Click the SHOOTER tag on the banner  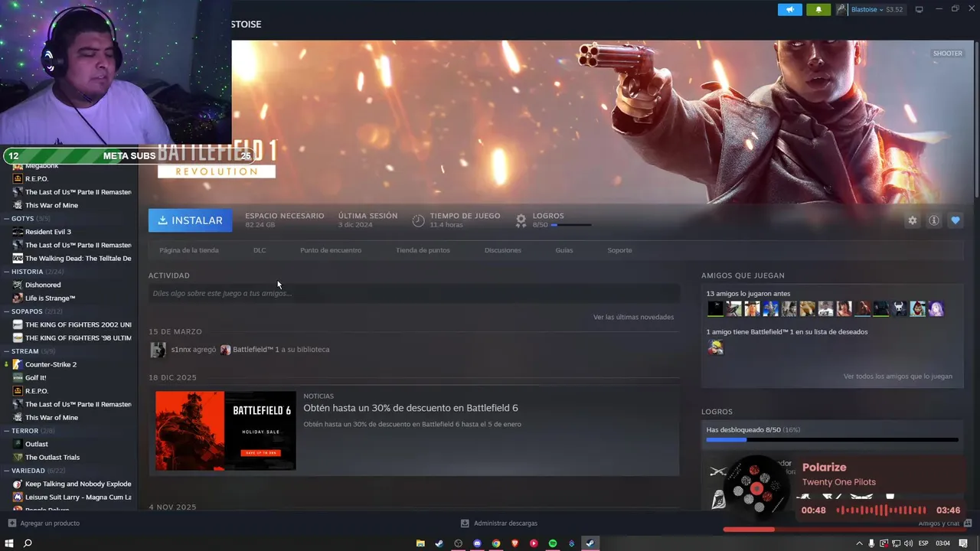(x=947, y=54)
